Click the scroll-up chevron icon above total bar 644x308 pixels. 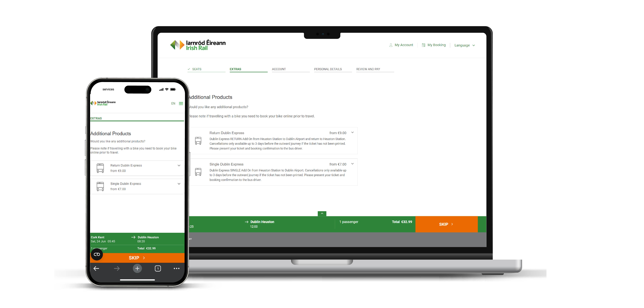click(322, 213)
